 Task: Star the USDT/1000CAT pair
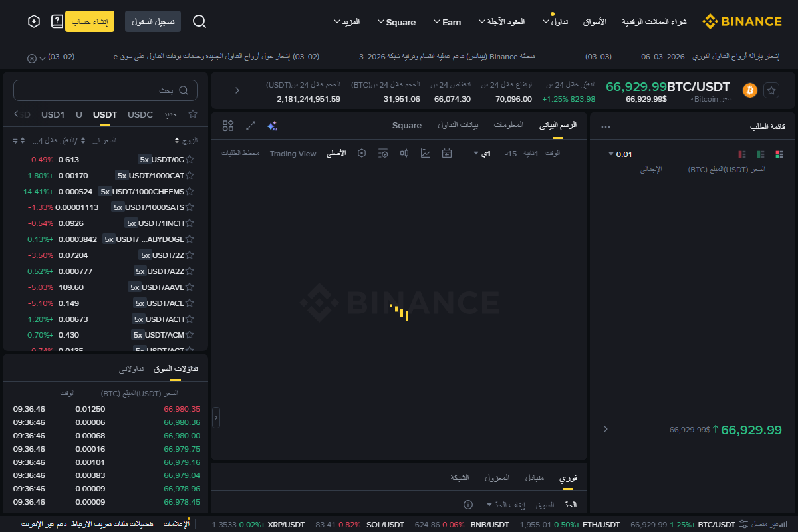click(190, 176)
